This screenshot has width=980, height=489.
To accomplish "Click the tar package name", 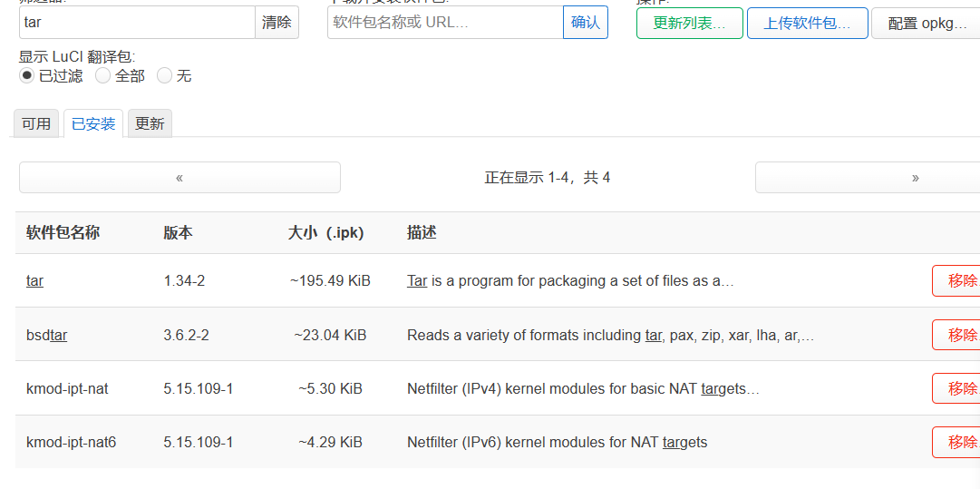I will pos(35,280).
